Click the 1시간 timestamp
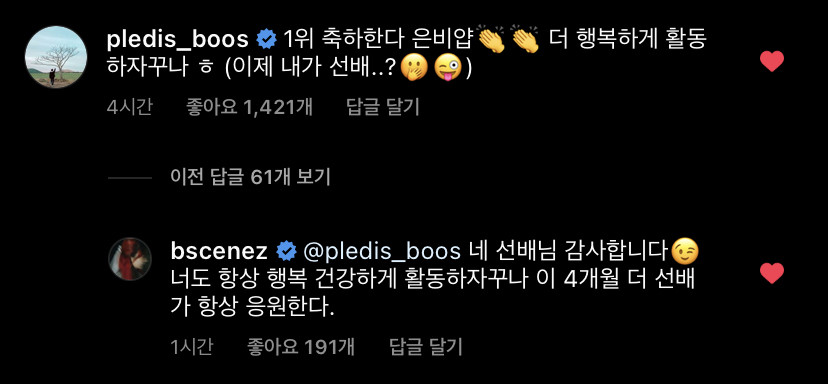The width and height of the screenshot is (828, 384). coord(192,347)
